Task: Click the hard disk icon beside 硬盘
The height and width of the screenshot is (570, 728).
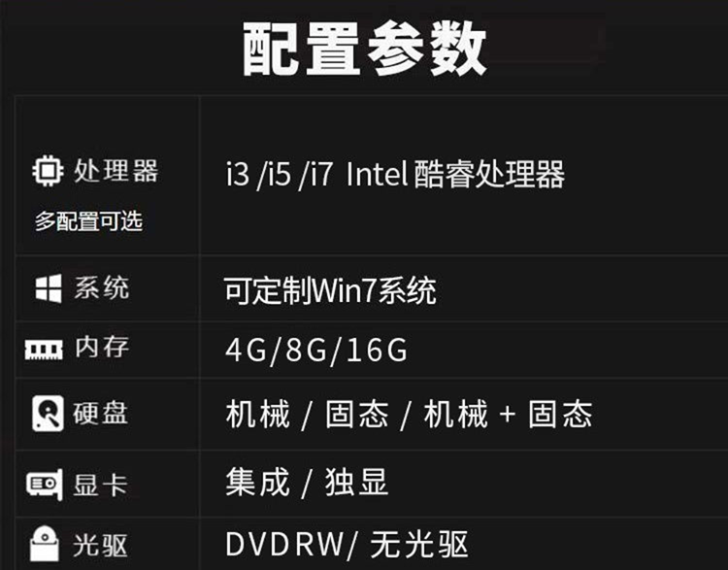Action: (48, 413)
